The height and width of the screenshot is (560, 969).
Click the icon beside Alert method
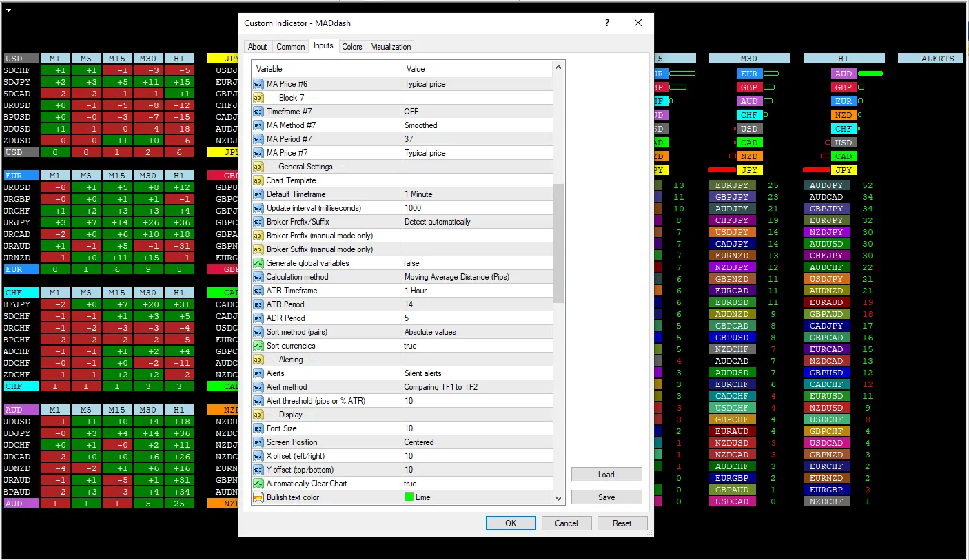click(258, 387)
